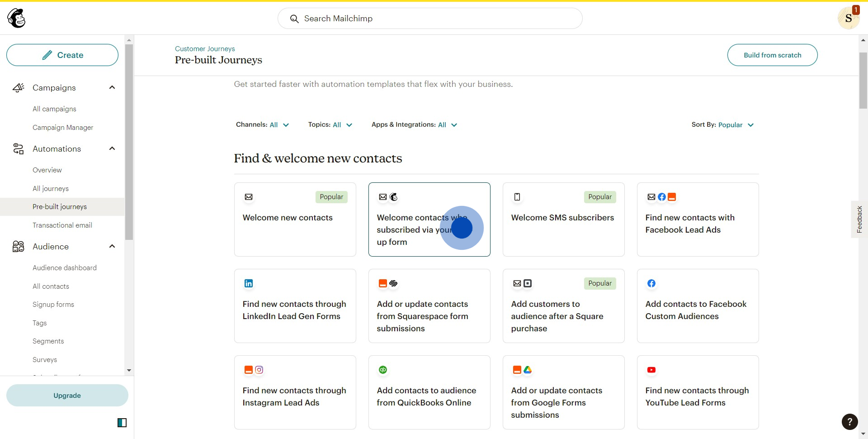Viewport: 868px width, 439px height.
Task: Collapse the Audience section chevron
Action: click(x=112, y=246)
